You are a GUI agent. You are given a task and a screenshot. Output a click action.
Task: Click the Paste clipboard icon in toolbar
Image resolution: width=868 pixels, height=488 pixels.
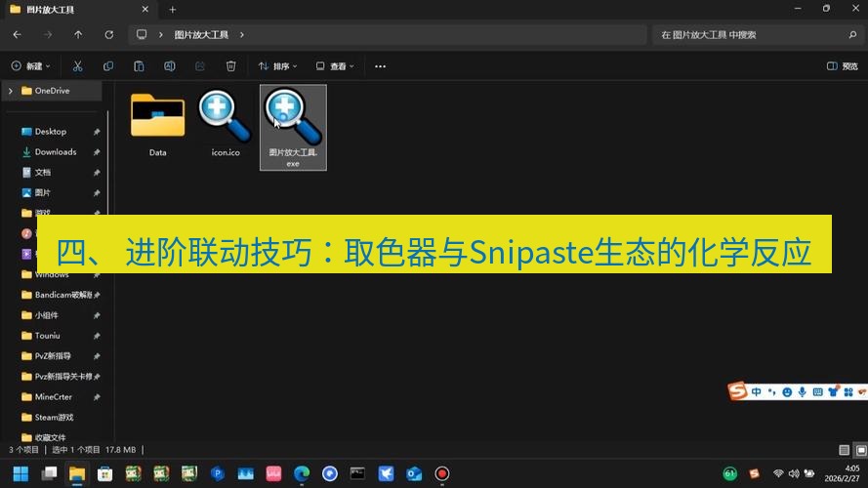click(139, 66)
